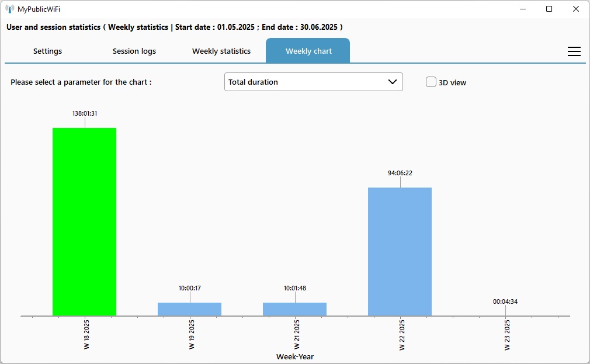The width and height of the screenshot is (590, 364).
Task: Click the 138:01:31 value label
Action: pyautogui.click(x=85, y=113)
